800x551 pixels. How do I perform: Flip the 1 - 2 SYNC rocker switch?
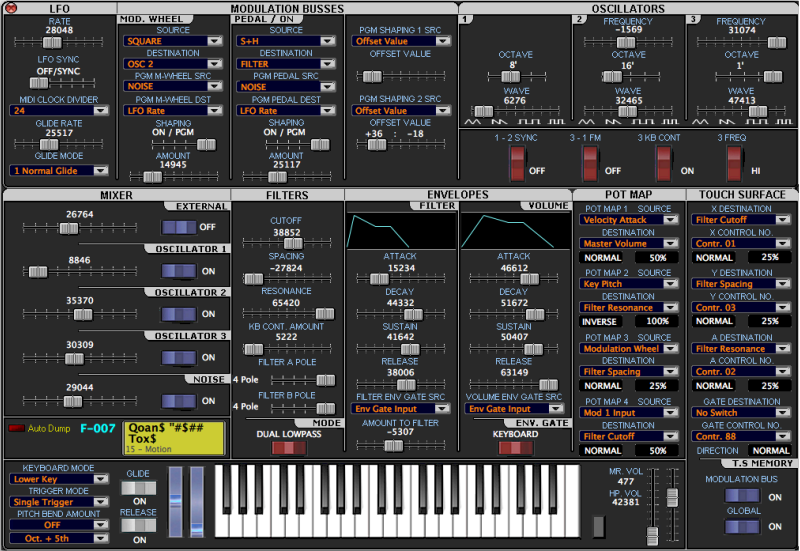pyautogui.click(x=516, y=162)
